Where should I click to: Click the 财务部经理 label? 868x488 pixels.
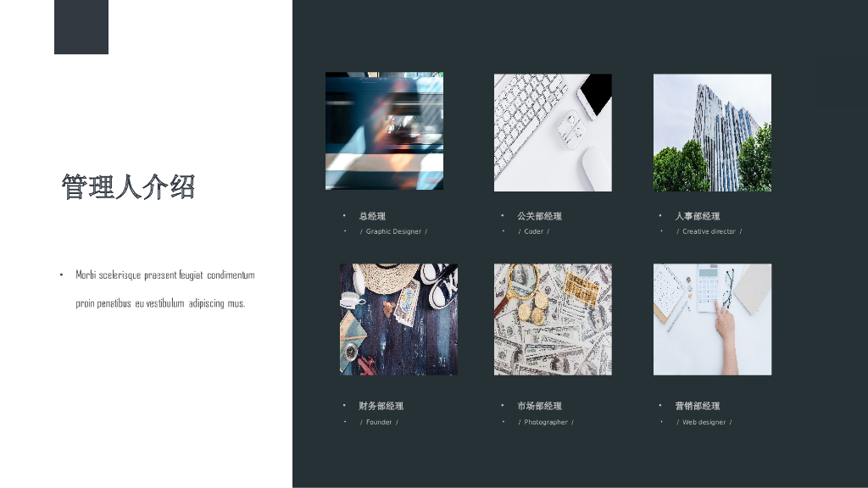[x=381, y=406]
